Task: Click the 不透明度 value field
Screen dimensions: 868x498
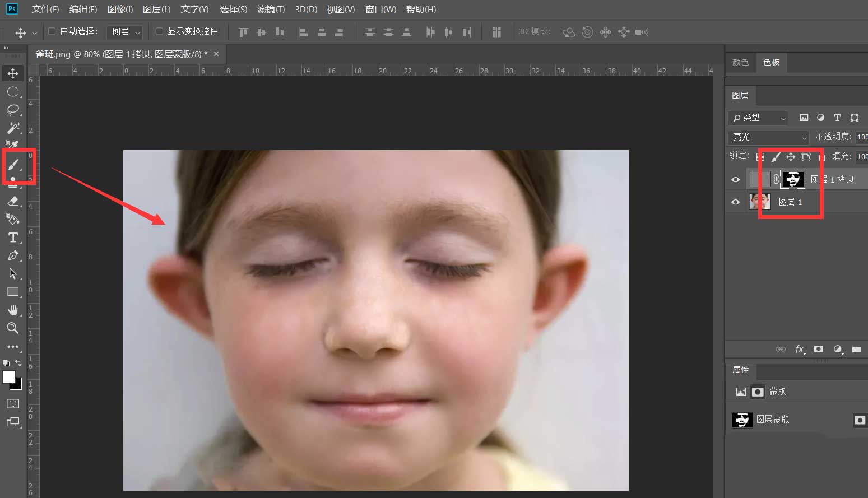Action: 862,137
